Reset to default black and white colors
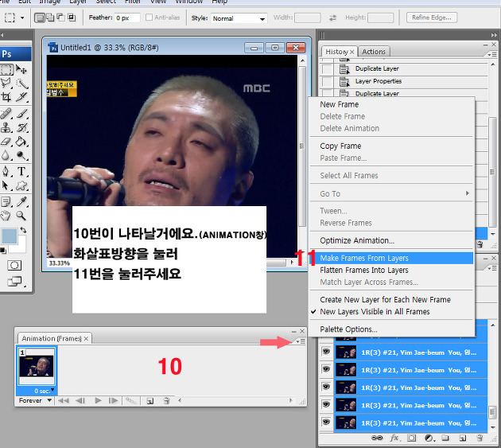 (3, 251)
